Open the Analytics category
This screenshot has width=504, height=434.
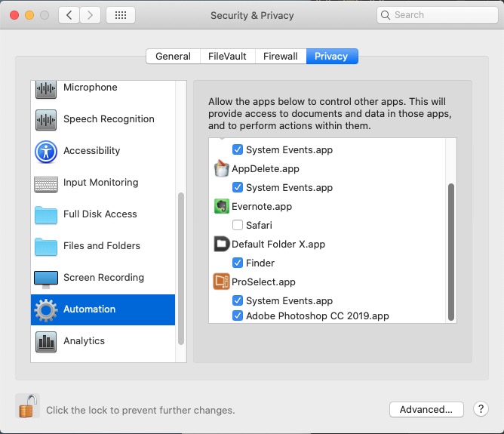point(84,341)
